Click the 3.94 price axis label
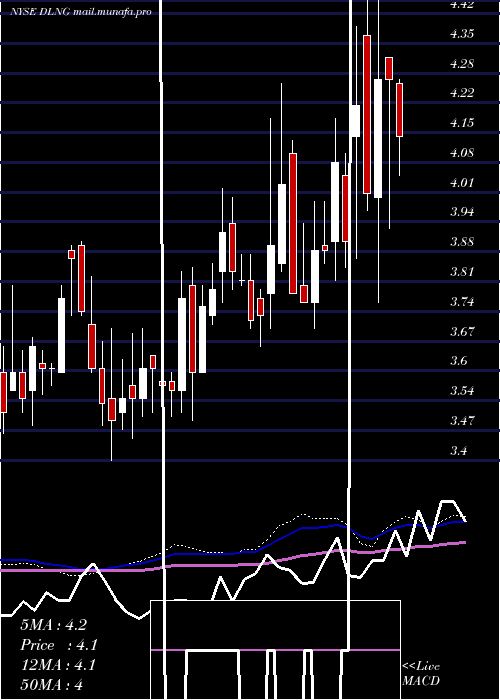Viewport: 500px width, 700px height. 462,212
